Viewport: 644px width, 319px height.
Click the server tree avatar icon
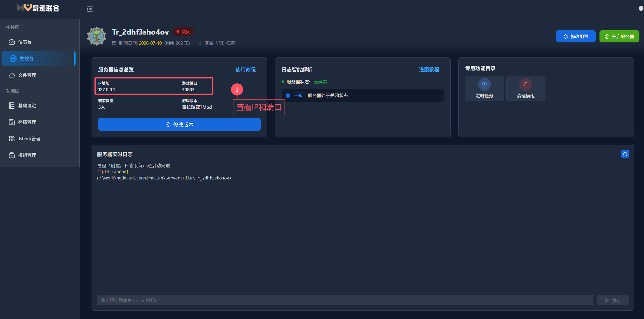97,36
